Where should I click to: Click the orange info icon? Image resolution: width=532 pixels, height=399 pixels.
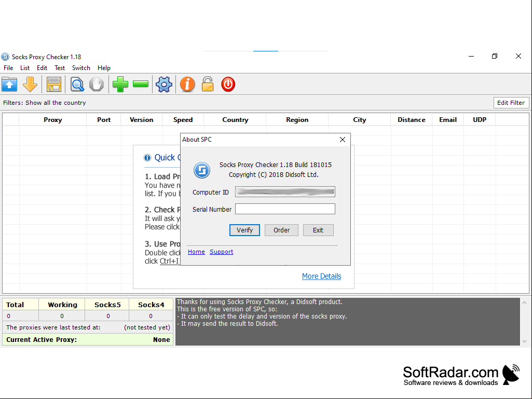click(187, 84)
